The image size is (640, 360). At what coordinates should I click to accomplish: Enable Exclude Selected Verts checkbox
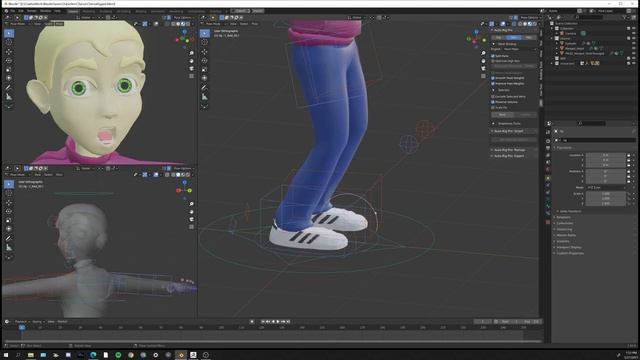493,97
